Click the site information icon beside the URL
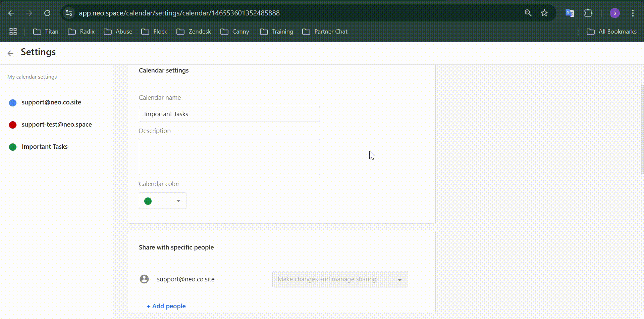644x319 pixels. click(x=69, y=13)
